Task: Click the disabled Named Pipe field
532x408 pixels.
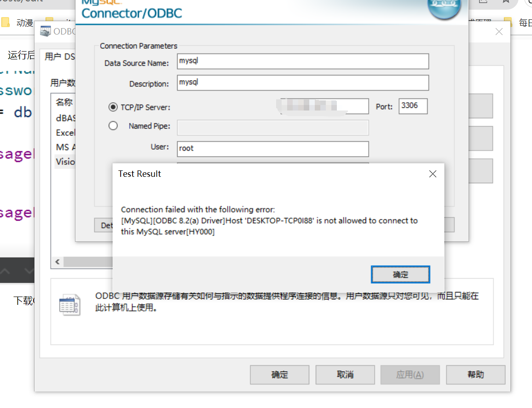Action: [273, 128]
